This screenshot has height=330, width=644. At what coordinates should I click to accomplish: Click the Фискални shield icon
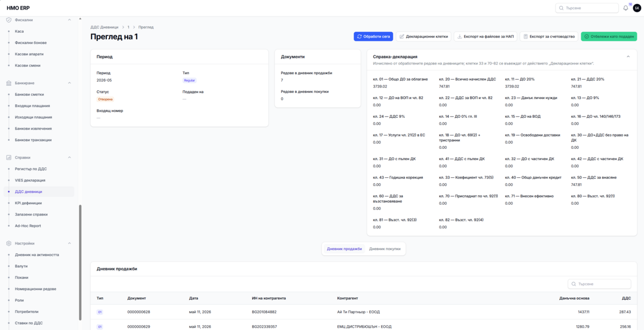click(9, 20)
